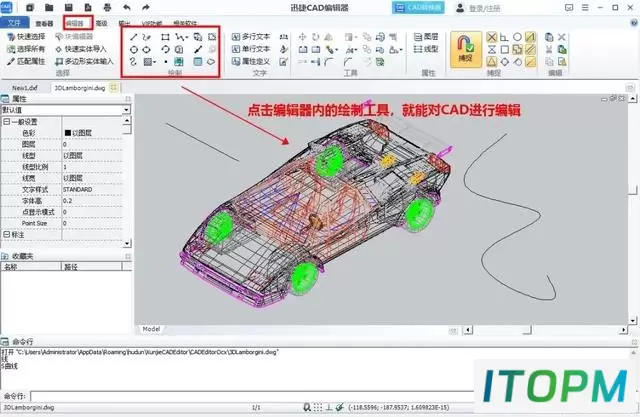Switch to the 文件 menu
Screen dimensions: 640x417
15,23
